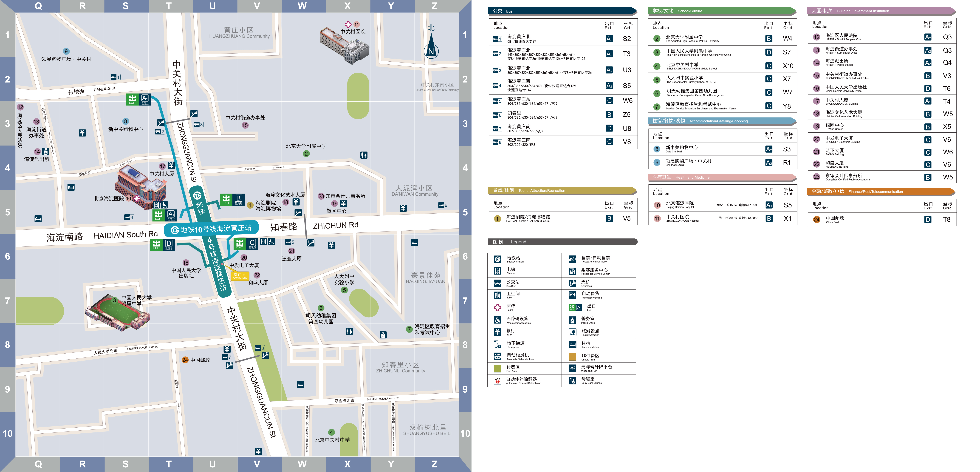Click the orange Unpaid Area swatch in legend
This screenshot has width=980, height=472.
point(573,357)
